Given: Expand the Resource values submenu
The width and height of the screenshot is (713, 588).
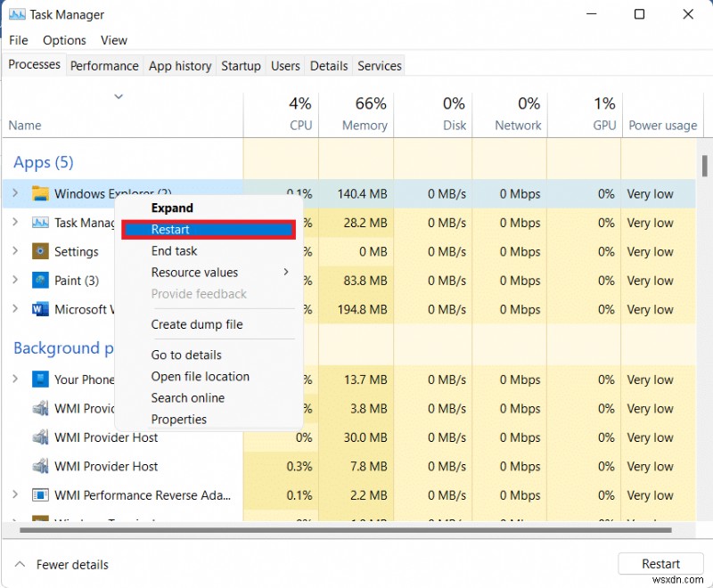Looking at the screenshot, I should [194, 273].
